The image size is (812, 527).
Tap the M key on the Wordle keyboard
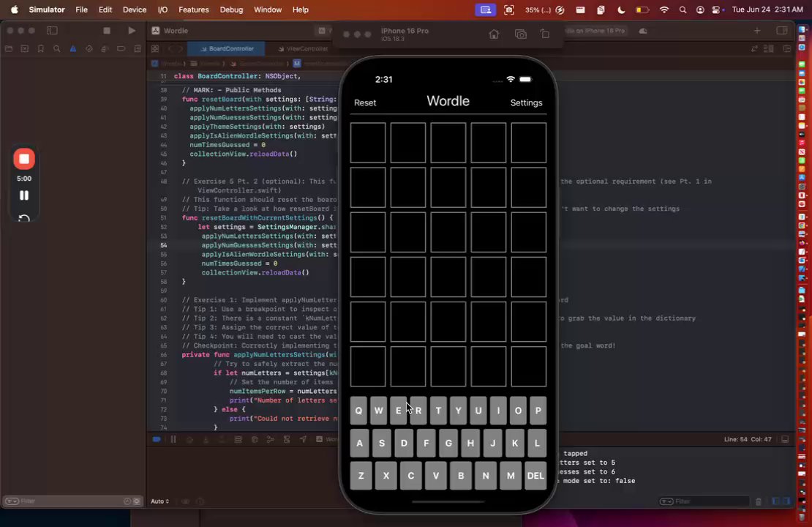[511, 475]
